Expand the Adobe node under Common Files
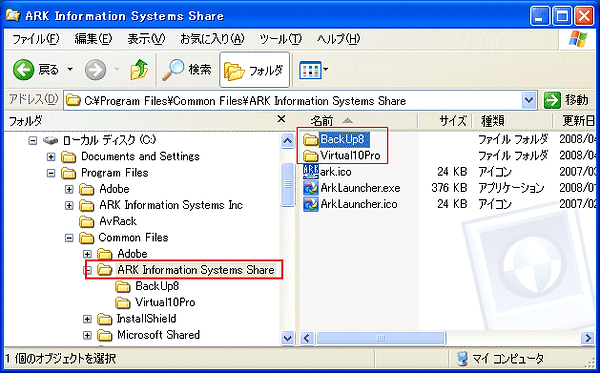The image size is (600, 373). click(x=88, y=254)
